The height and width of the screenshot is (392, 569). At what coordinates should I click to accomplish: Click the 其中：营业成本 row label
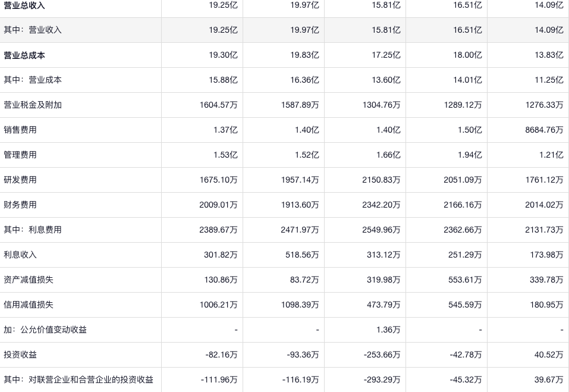pyautogui.click(x=33, y=80)
